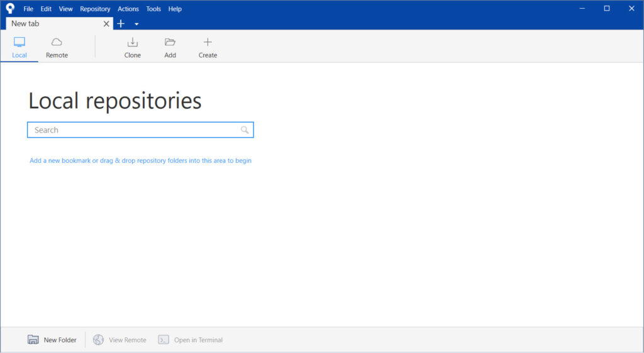
Task: Open the Repository menu
Action: 95,9
